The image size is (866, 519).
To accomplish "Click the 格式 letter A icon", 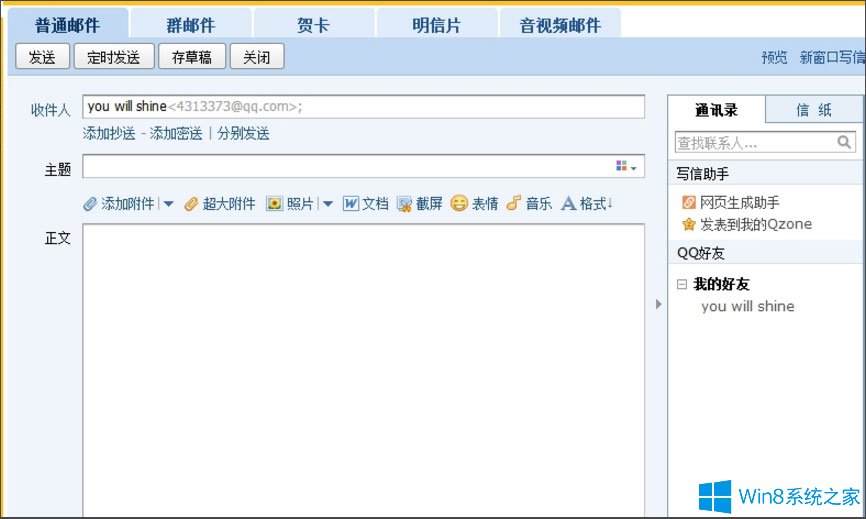I will [x=568, y=204].
